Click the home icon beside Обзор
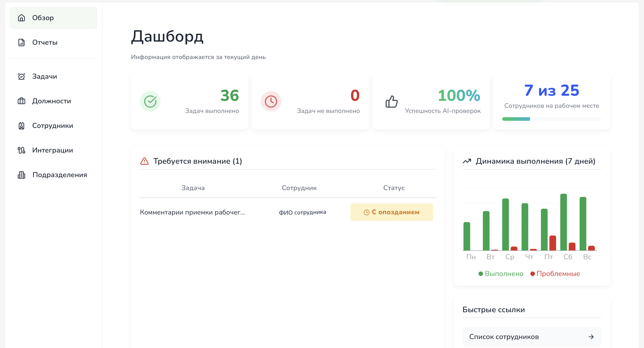The height and width of the screenshot is (348, 644). coord(21,18)
